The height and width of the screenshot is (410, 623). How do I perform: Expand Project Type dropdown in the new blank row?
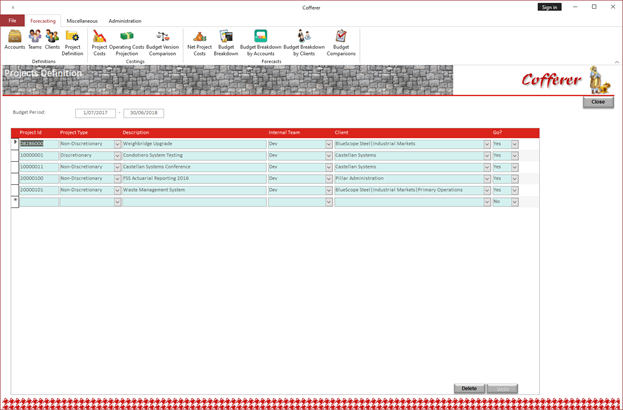pyautogui.click(x=117, y=202)
